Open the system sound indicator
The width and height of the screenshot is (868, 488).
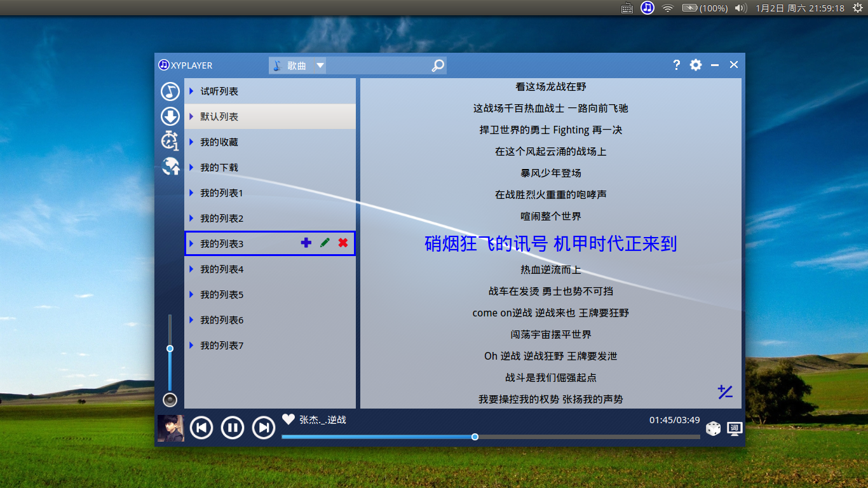[740, 8]
